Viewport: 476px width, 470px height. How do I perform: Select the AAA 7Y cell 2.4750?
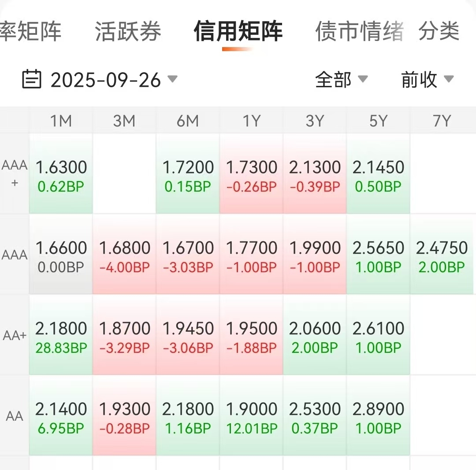[x=442, y=254]
